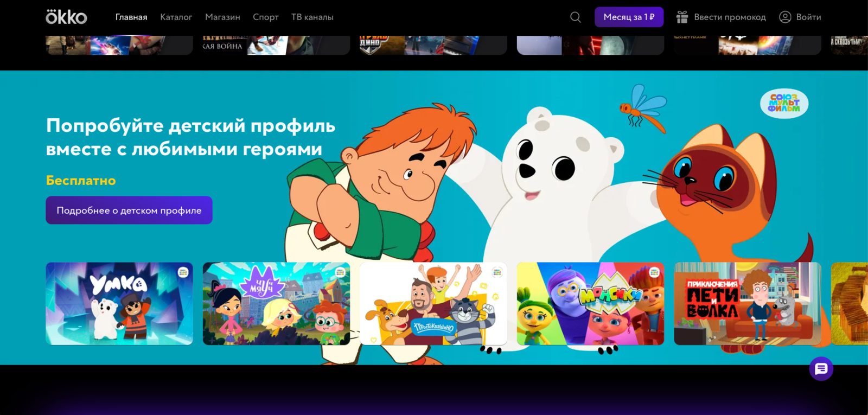Open the Простоквашино cartoon thumbnail
The height and width of the screenshot is (415, 868).
click(x=433, y=304)
